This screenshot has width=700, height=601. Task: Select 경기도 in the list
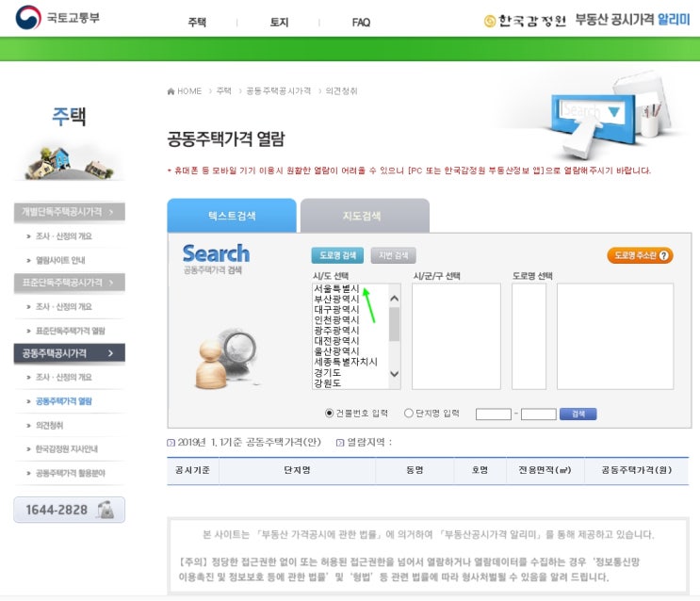(327, 372)
